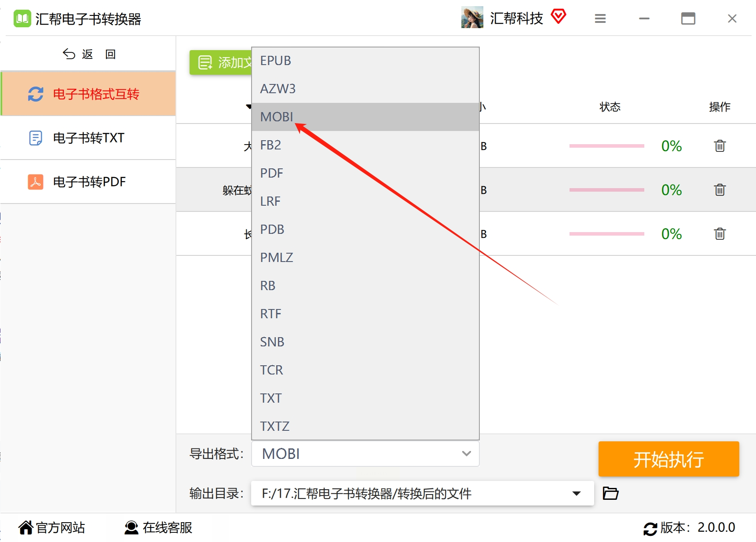This screenshot has height=542, width=756.
Task: Click the 汇帮科技 user avatar
Action: pyautogui.click(x=472, y=18)
